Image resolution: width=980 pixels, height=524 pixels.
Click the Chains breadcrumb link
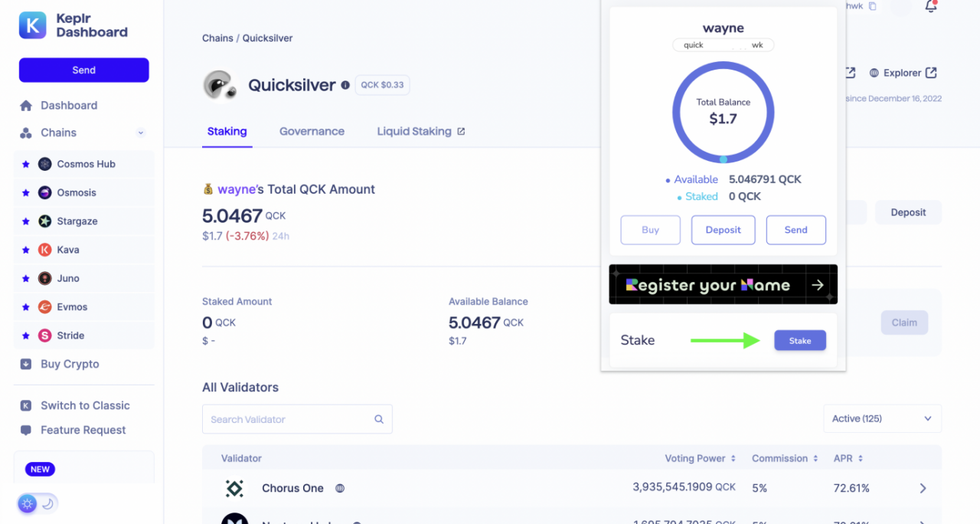(217, 38)
